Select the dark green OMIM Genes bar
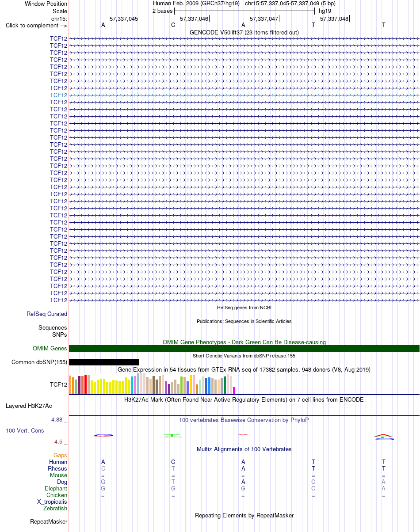The height and width of the screenshot is (532, 420). 244,349
